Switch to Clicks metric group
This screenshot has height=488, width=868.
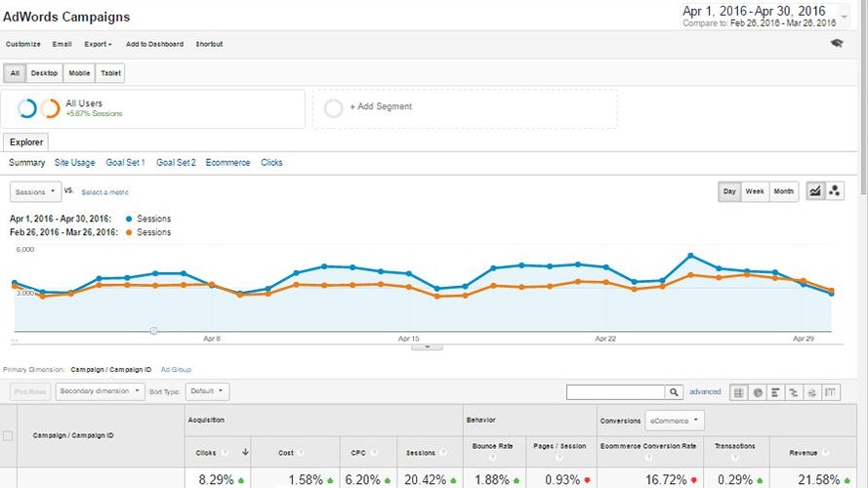(x=271, y=163)
